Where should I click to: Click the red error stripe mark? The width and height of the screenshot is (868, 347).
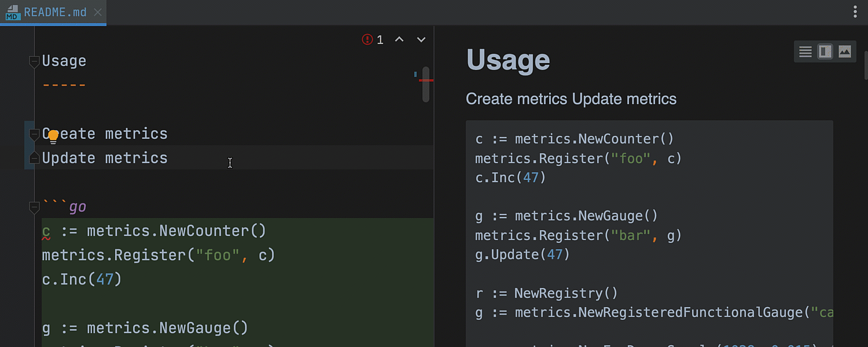[426, 80]
